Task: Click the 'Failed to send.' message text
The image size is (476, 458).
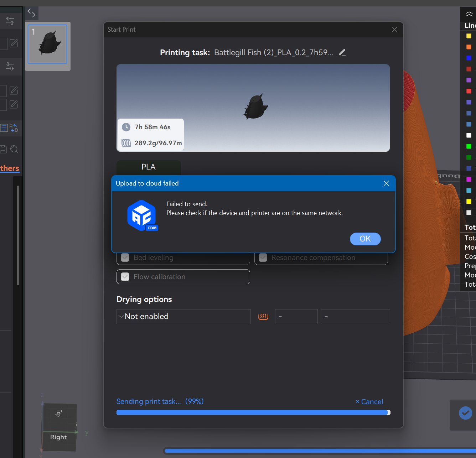Action: (x=187, y=204)
